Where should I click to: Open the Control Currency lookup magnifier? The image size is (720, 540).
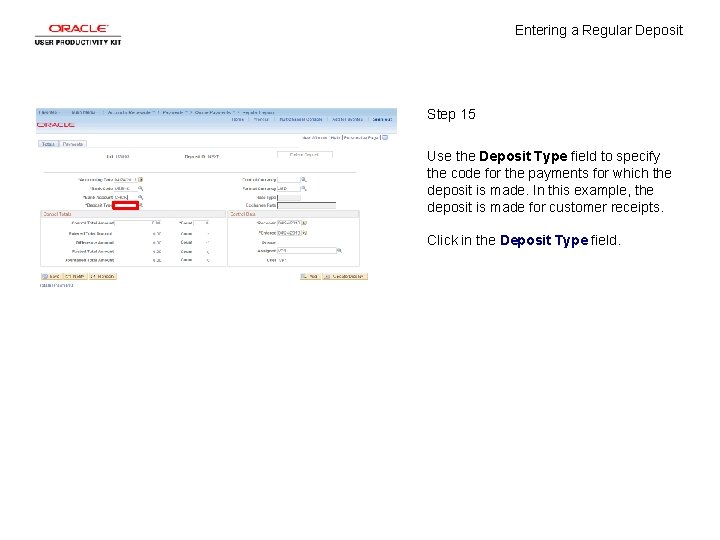(x=304, y=180)
